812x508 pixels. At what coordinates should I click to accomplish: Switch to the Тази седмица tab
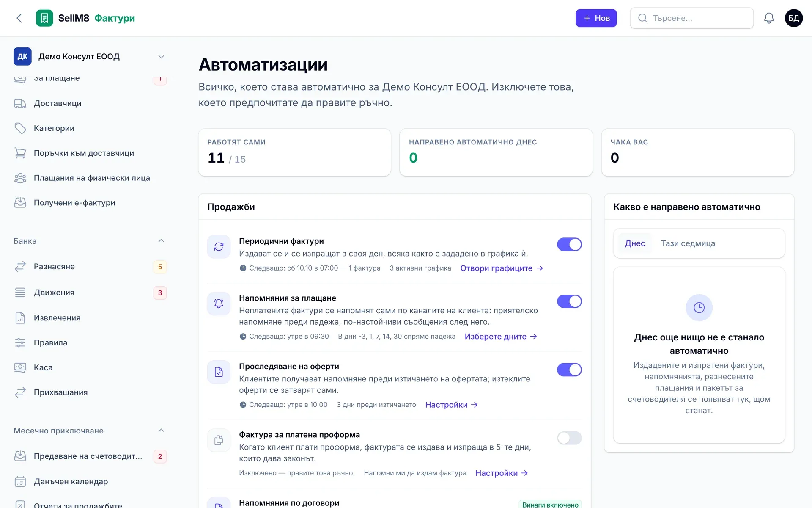[x=688, y=243]
